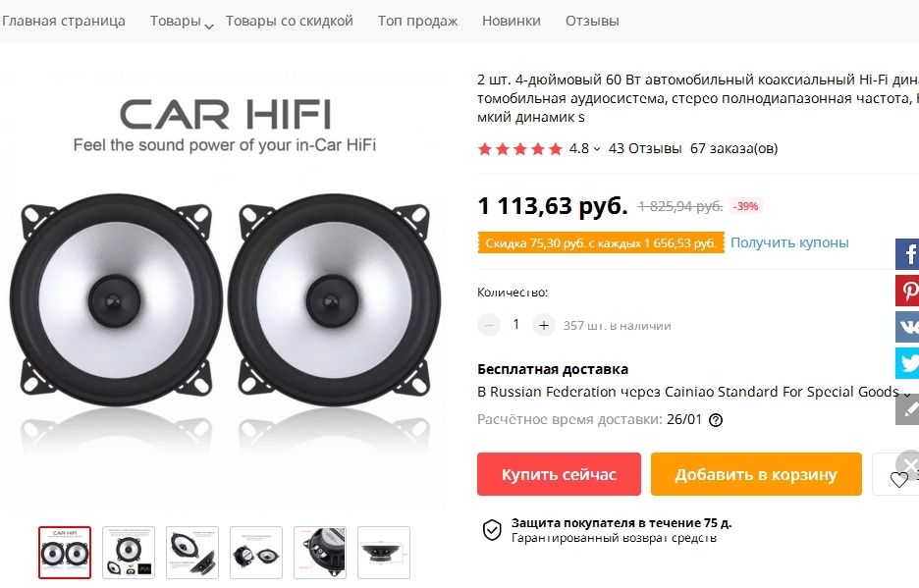Expand Cainiao Standard shipping options
Viewport: 919px width, 588px height.
click(x=906, y=394)
